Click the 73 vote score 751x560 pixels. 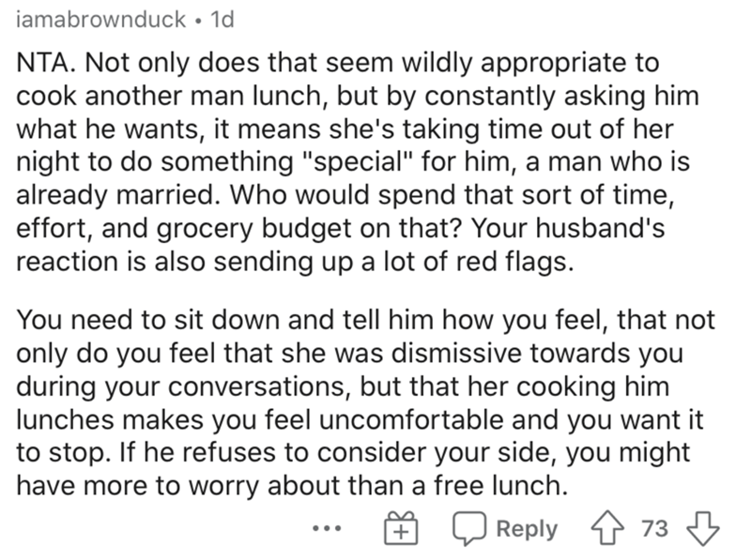pos(654,529)
